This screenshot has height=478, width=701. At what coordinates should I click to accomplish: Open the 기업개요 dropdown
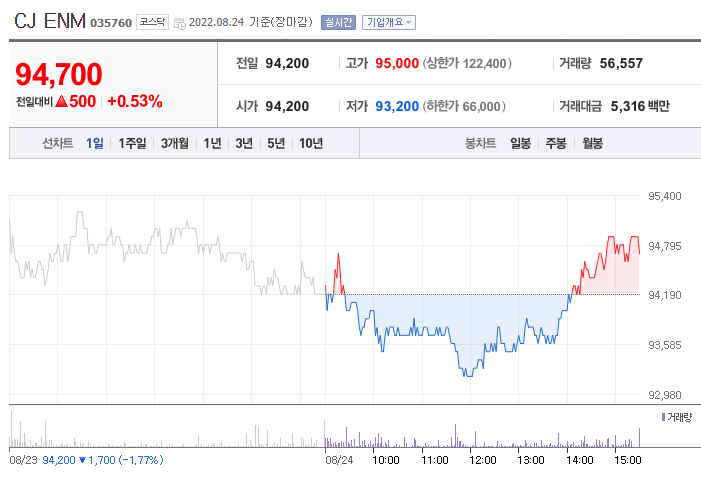[x=389, y=22]
